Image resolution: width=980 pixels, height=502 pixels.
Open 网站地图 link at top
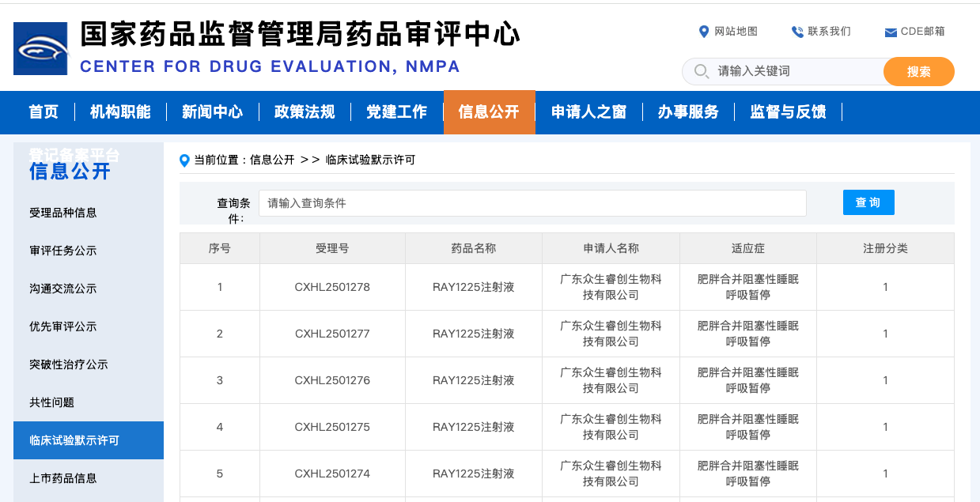(x=736, y=32)
